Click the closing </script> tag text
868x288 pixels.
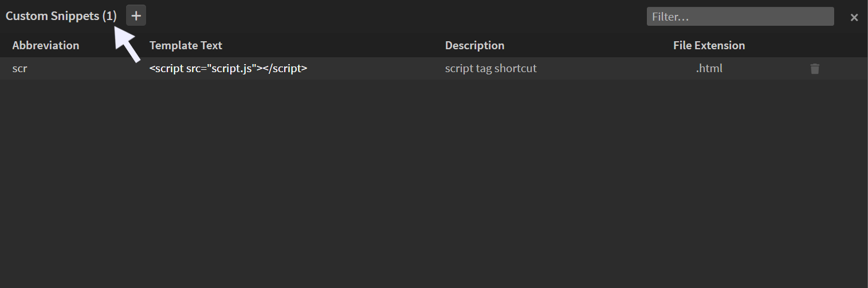click(x=285, y=69)
